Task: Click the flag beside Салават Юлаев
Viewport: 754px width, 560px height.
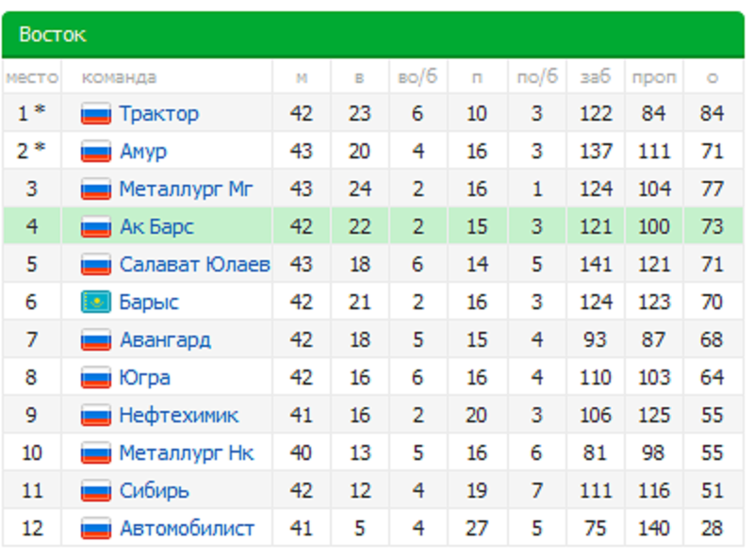Action: (96, 265)
